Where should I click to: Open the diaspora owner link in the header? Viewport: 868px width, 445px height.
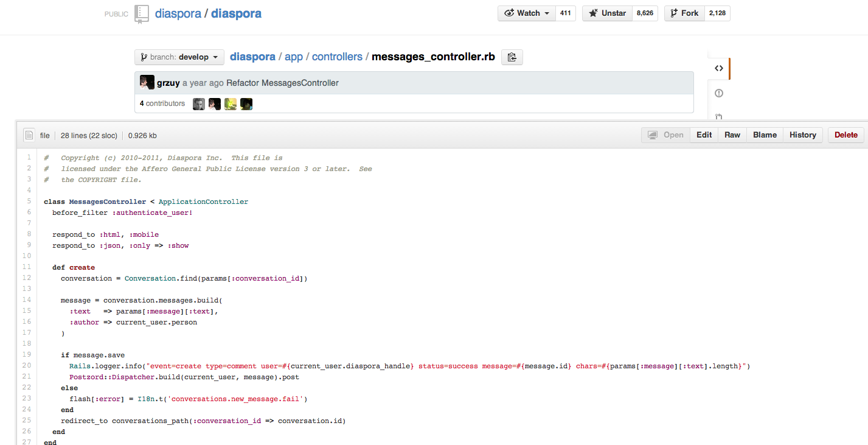(x=178, y=13)
